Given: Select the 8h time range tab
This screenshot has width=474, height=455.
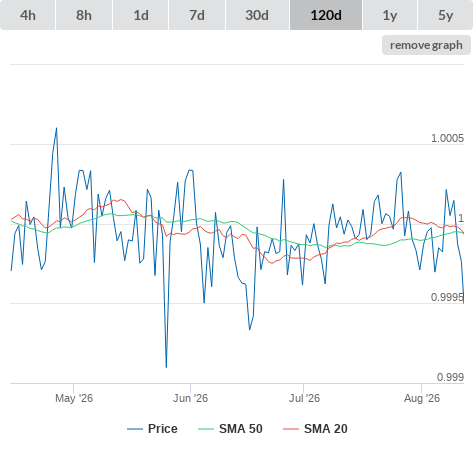Looking at the screenshot, I should [x=84, y=15].
